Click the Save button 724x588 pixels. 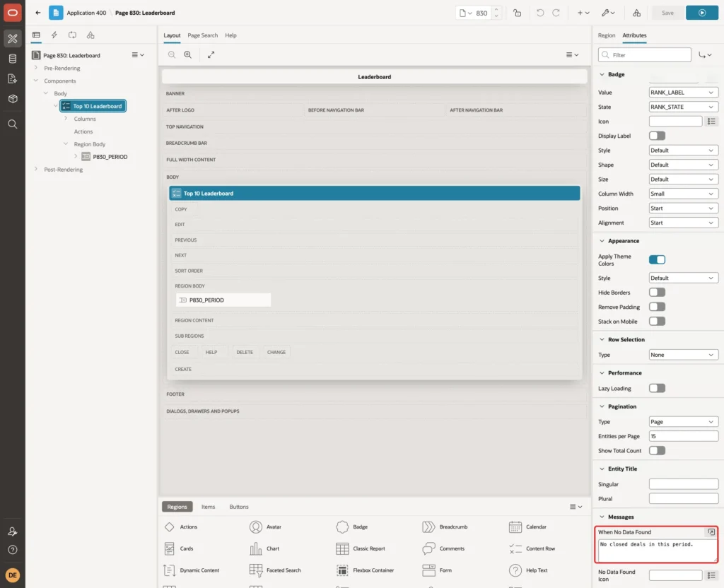click(667, 13)
